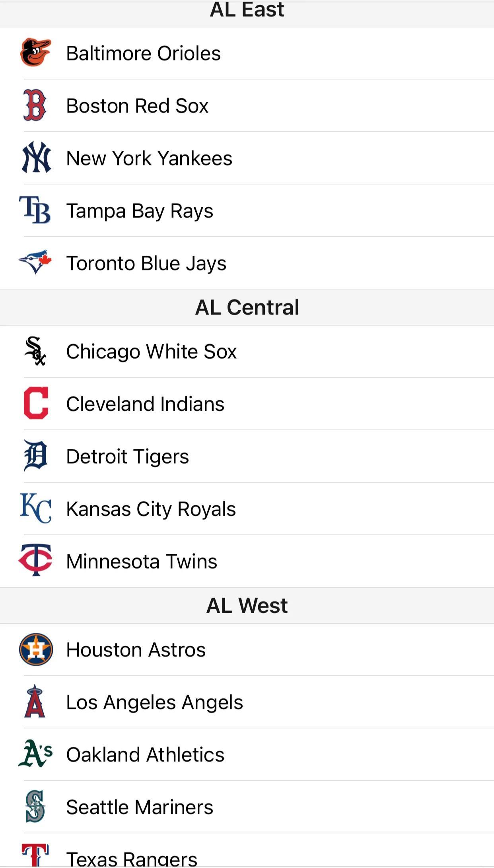Tap the Baltimore Orioles bird logo
Image resolution: width=494 pixels, height=868 pixels.
coord(35,52)
